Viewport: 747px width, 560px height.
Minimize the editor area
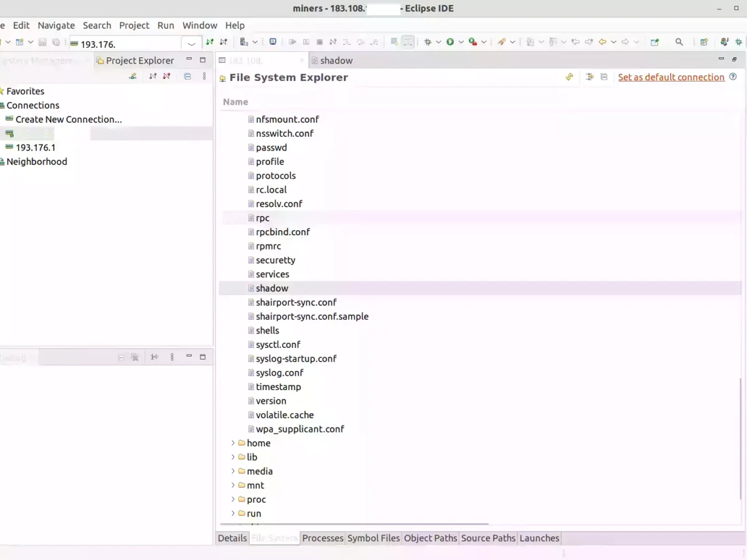coord(721,59)
